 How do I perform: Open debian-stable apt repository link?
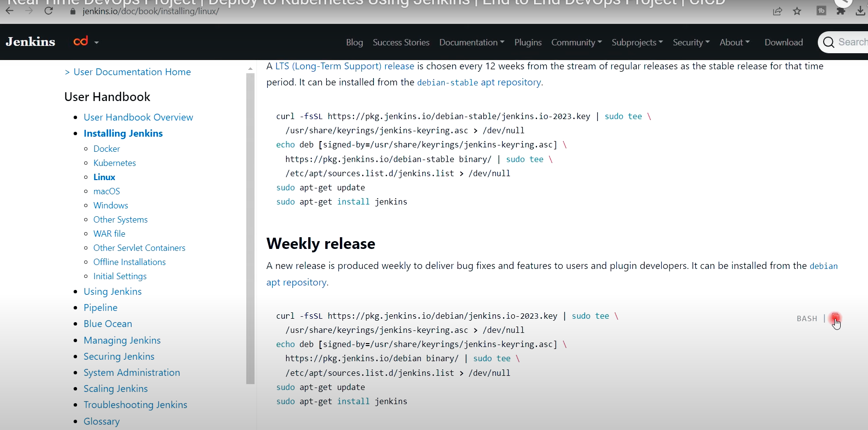pyautogui.click(x=479, y=82)
